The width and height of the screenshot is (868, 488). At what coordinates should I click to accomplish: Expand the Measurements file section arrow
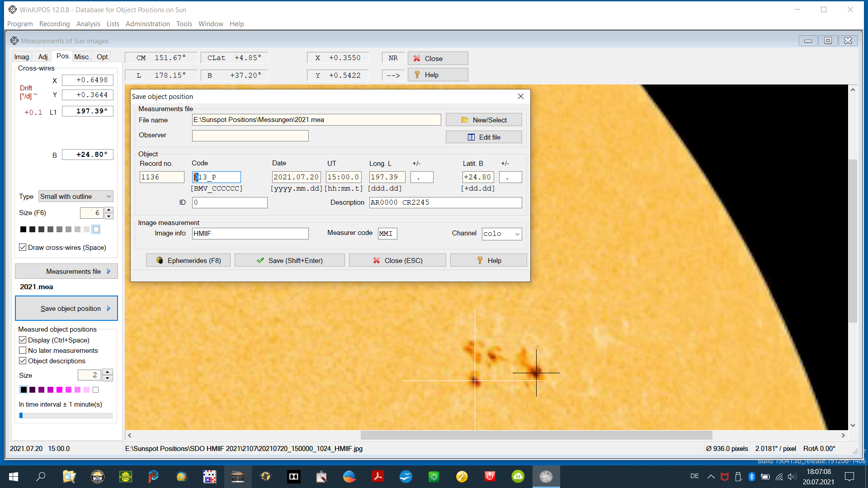108,271
